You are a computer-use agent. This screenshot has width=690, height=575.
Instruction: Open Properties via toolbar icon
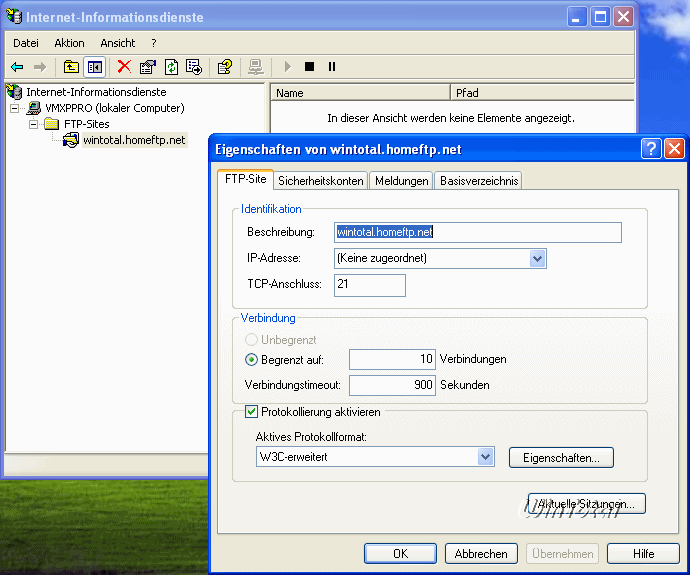click(x=148, y=67)
